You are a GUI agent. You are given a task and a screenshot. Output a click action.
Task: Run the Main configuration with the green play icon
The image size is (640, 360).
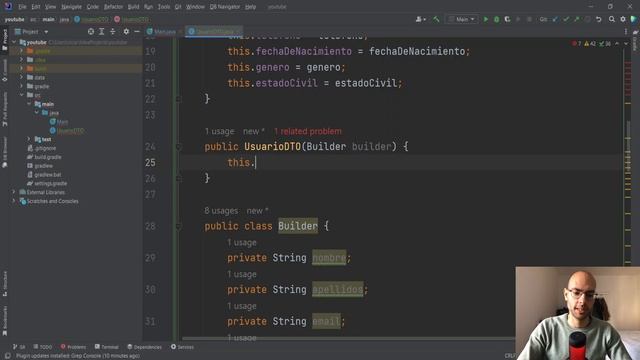click(486, 19)
